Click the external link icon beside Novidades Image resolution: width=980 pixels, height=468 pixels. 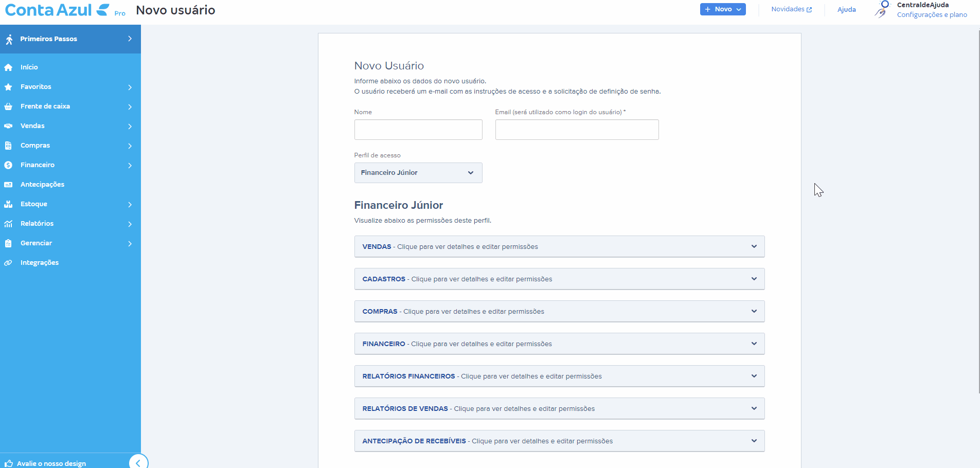[x=809, y=10]
